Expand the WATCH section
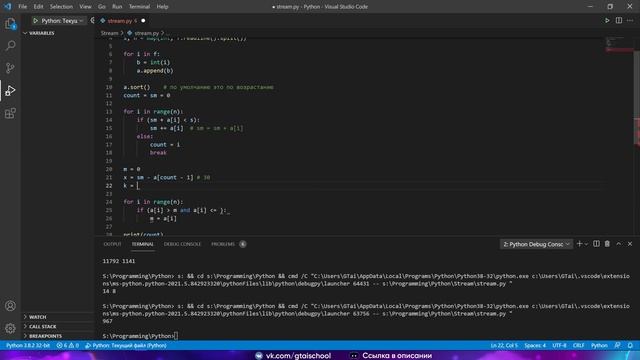This screenshot has width=640, height=360. 37,317
